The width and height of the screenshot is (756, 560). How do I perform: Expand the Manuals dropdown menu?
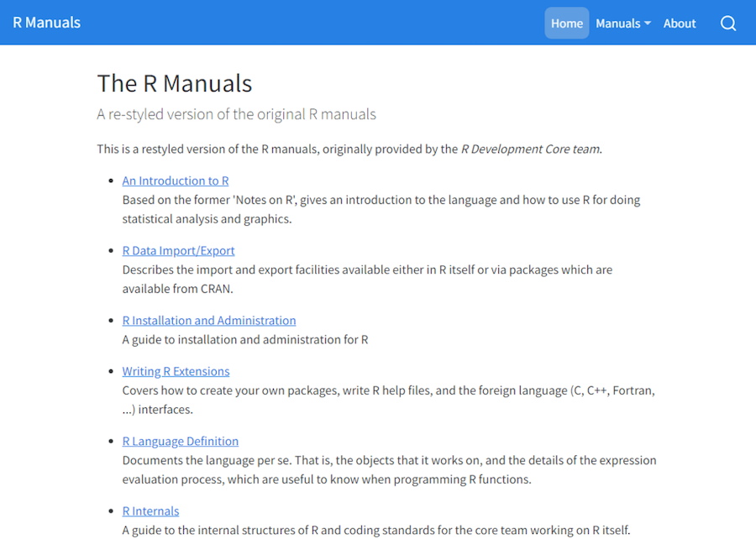623,24
